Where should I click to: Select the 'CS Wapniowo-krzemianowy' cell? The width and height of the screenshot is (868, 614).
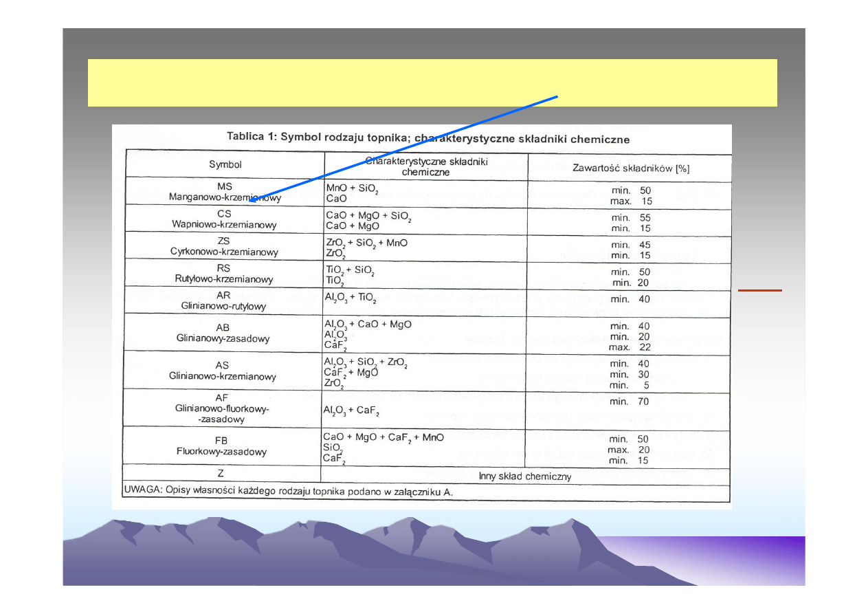[224, 219]
